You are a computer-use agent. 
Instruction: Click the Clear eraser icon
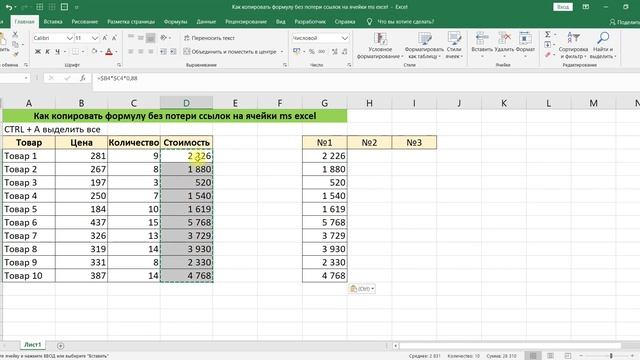pyautogui.click(x=548, y=54)
